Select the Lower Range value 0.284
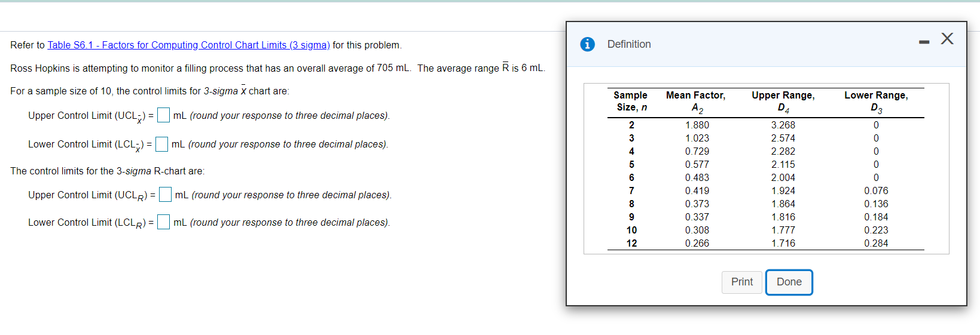This screenshot has width=980, height=335. point(876,243)
